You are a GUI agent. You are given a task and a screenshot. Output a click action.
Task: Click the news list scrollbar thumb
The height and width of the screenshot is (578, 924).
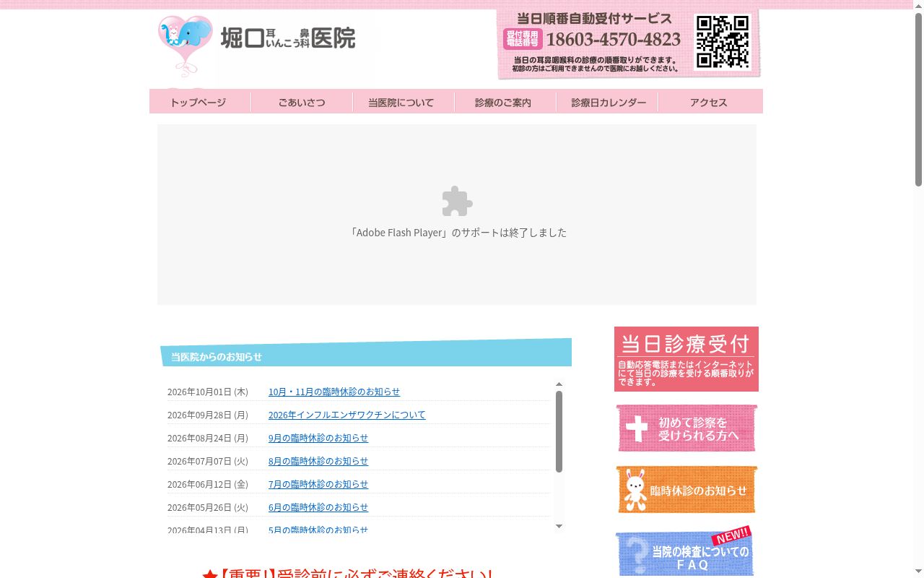559,431
